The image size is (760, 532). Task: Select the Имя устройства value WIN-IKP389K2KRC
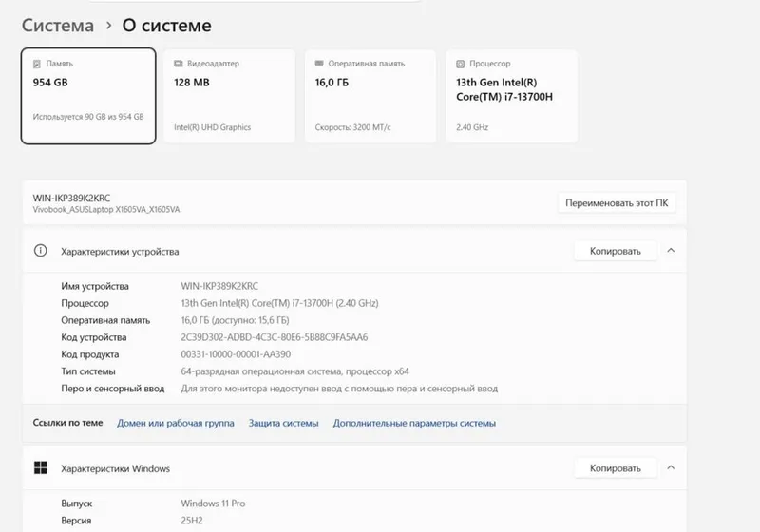coord(219,286)
